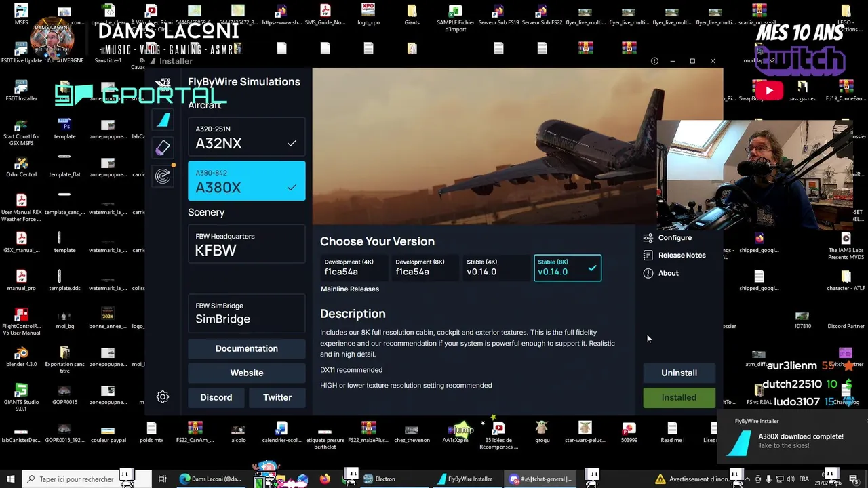Click the green Installed button

pos(679,398)
